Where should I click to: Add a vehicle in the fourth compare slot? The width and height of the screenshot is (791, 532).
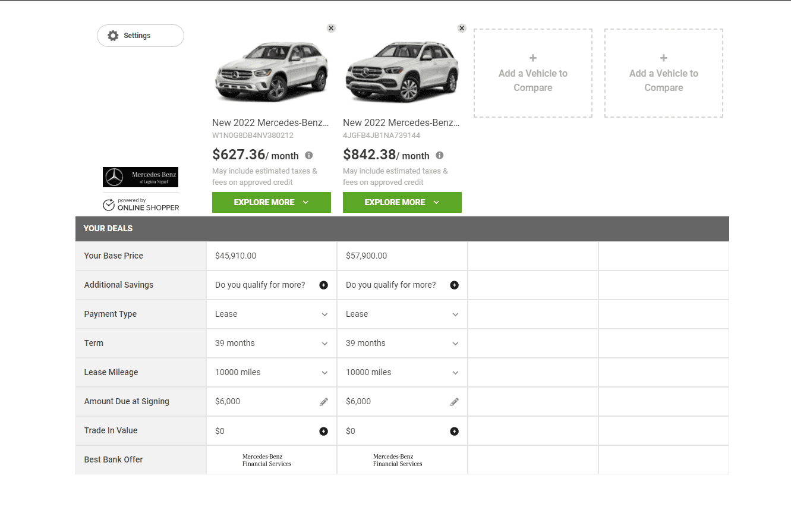click(x=664, y=73)
